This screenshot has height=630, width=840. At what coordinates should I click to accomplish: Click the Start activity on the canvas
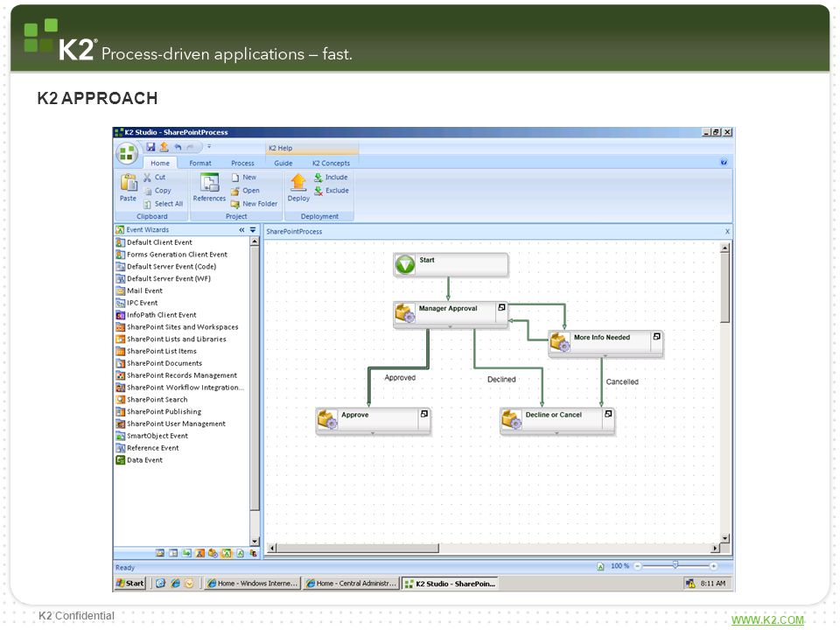(x=451, y=264)
